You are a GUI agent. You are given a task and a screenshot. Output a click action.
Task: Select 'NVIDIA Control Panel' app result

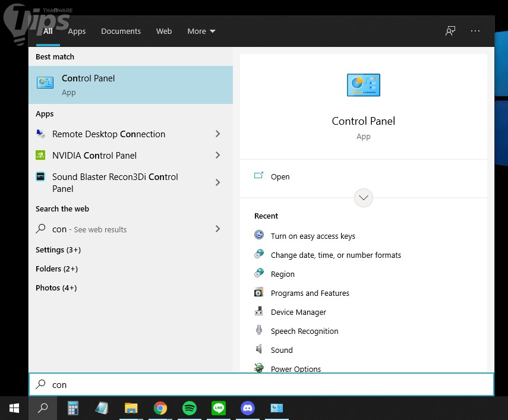(x=94, y=156)
